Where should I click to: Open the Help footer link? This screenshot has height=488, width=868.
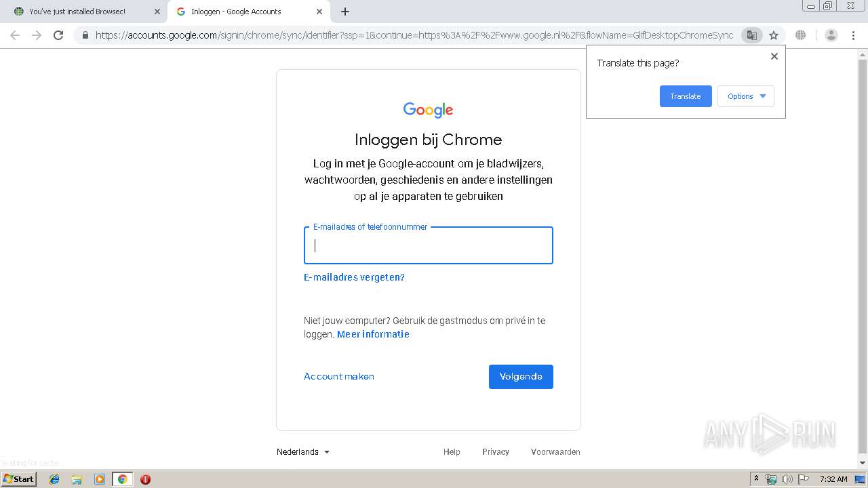[452, 452]
